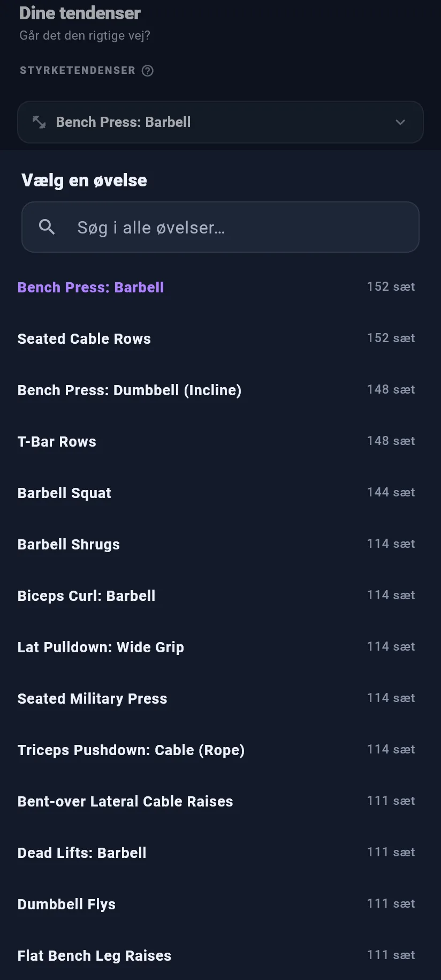The width and height of the screenshot is (441, 980).
Task: Choose Bent-over Lateral Cable Raises
Action: point(221,801)
